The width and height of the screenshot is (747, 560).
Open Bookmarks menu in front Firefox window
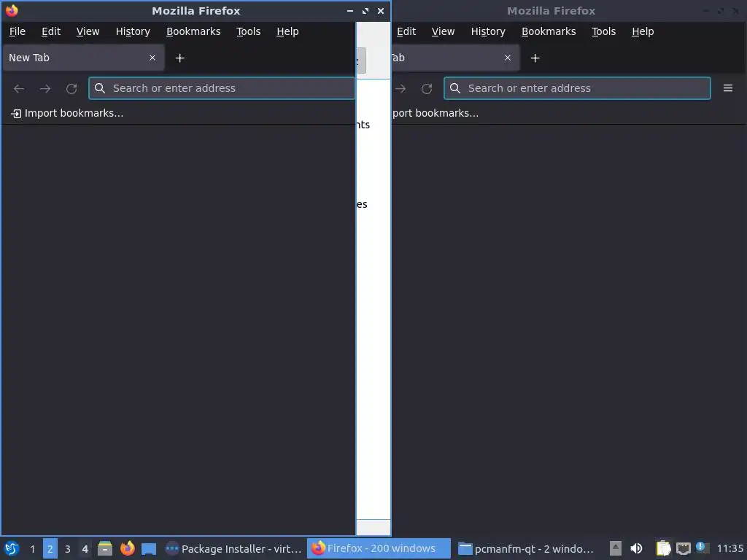pos(193,31)
